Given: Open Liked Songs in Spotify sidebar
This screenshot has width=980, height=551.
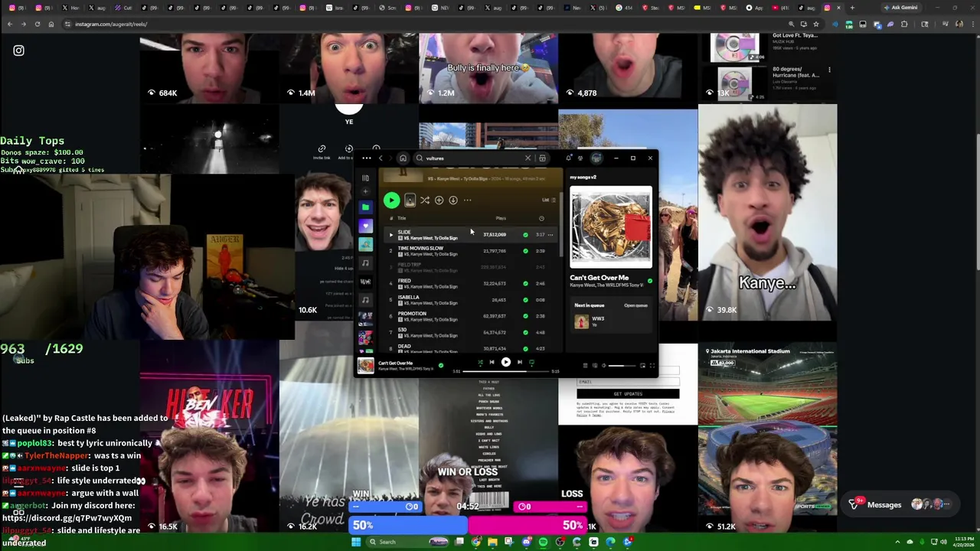Looking at the screenshot, I should (x=365, y=226).
